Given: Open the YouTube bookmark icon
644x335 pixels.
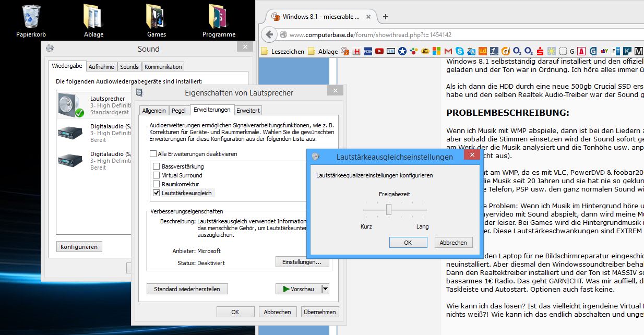Looking at the screenshot, I should tap(379, 51).
